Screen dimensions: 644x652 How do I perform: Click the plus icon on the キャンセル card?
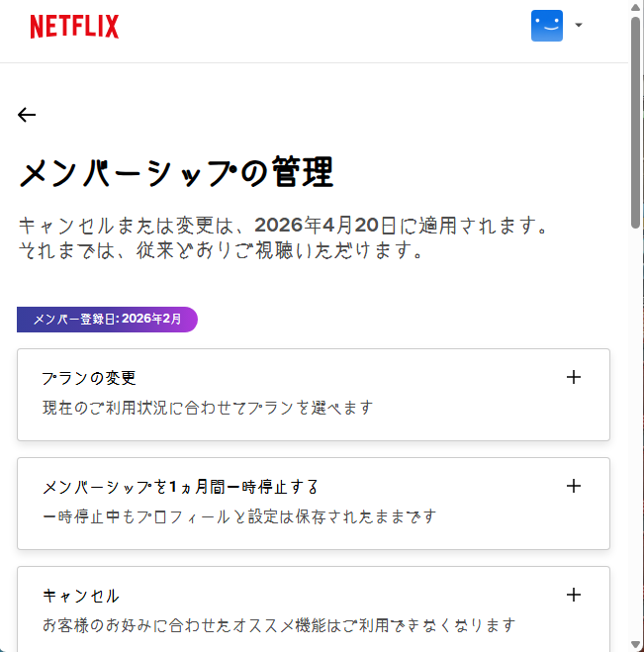[x=573, y=595]
